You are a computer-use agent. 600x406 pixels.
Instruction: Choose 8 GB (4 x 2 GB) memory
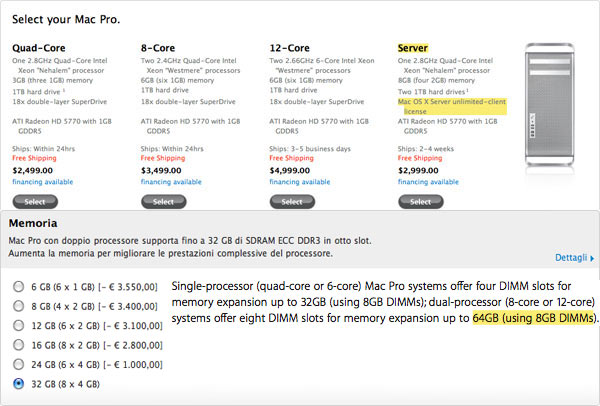tap(18, 306)
